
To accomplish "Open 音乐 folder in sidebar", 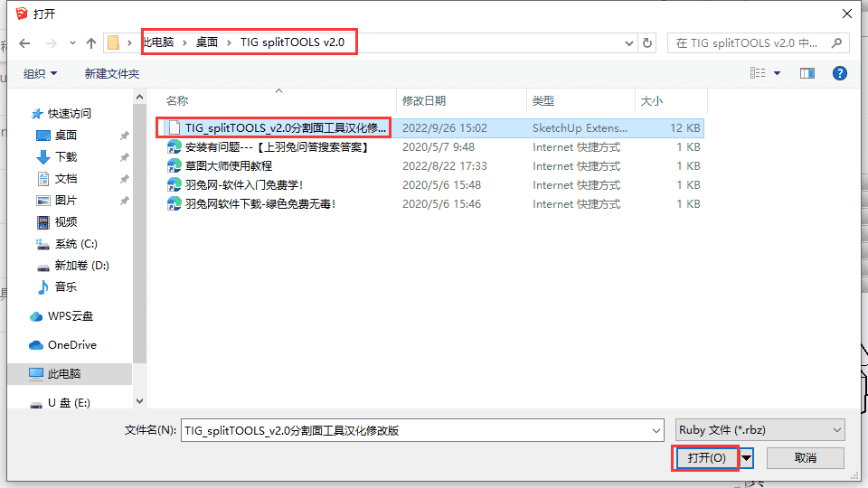I will [x=66, y=286].
